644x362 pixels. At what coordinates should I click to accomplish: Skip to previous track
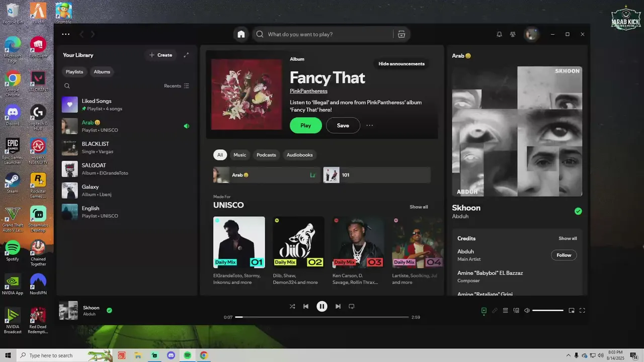coord(306,306)
